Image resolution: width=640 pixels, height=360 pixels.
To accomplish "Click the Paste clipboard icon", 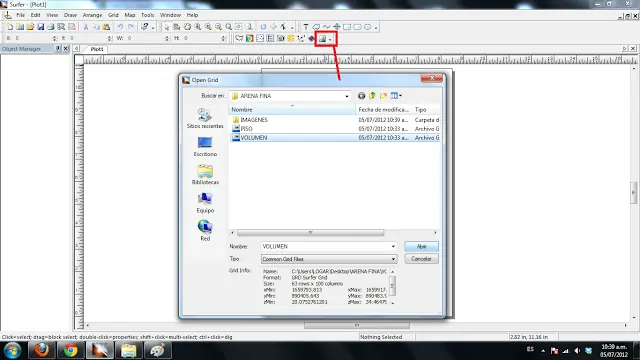I will click(107, 27).
